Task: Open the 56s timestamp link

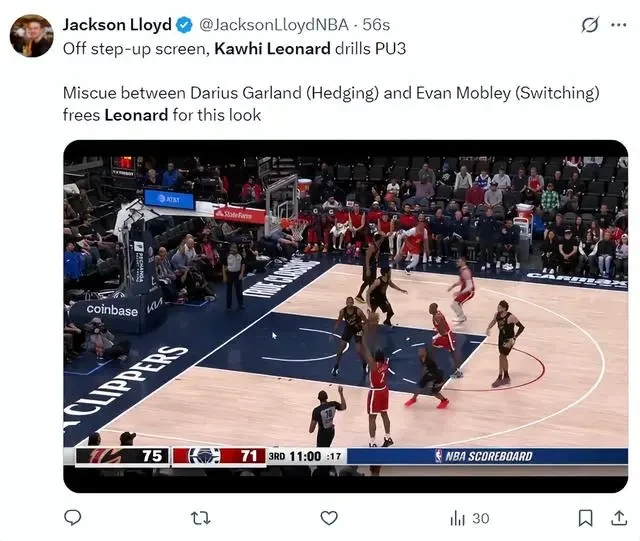Action: tap(376, 25)
